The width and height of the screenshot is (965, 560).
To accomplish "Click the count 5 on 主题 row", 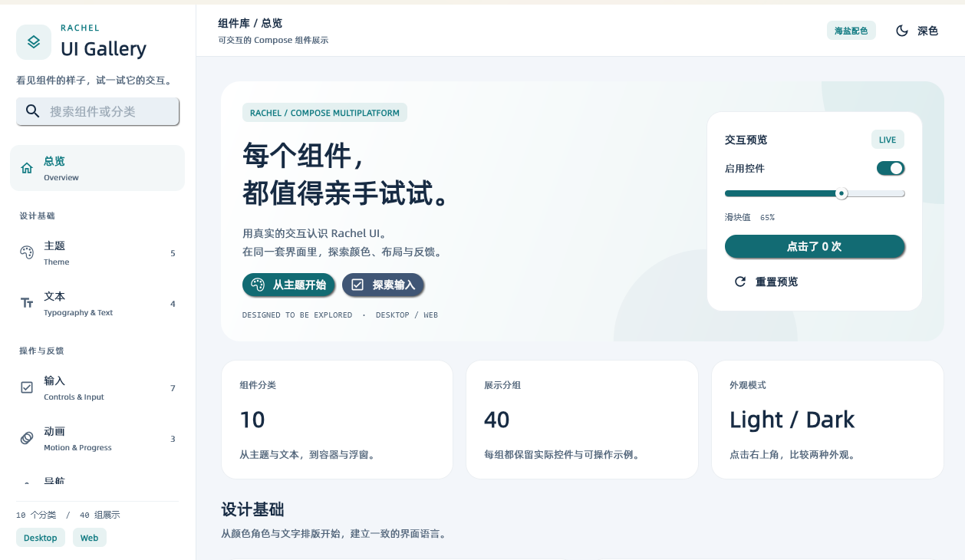I will (x=173, y=253).
